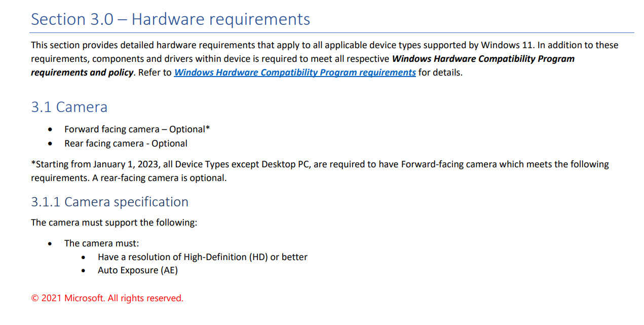
Task: Click bold italic text "requirements and policy"
Action: click(83, 73)
